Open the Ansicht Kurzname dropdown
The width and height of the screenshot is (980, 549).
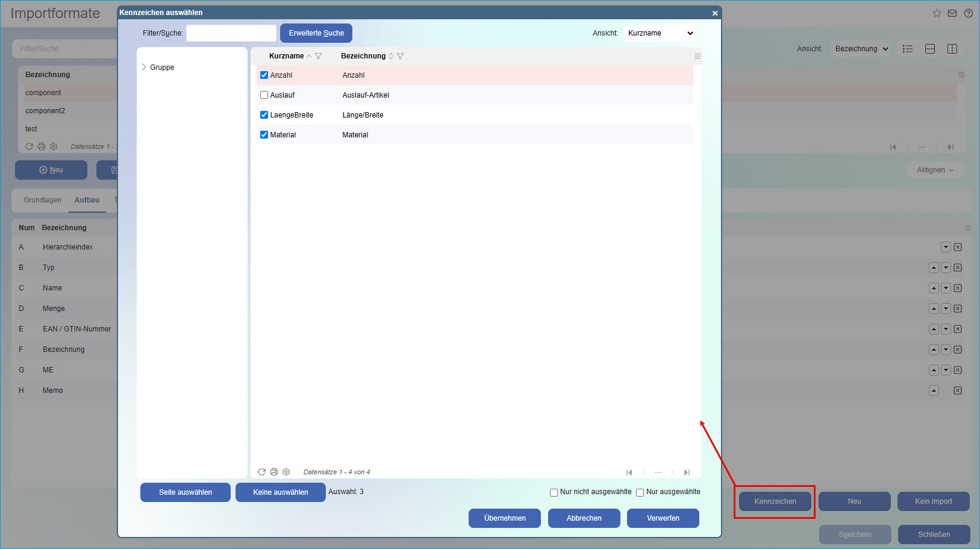[x=660, y=33]
